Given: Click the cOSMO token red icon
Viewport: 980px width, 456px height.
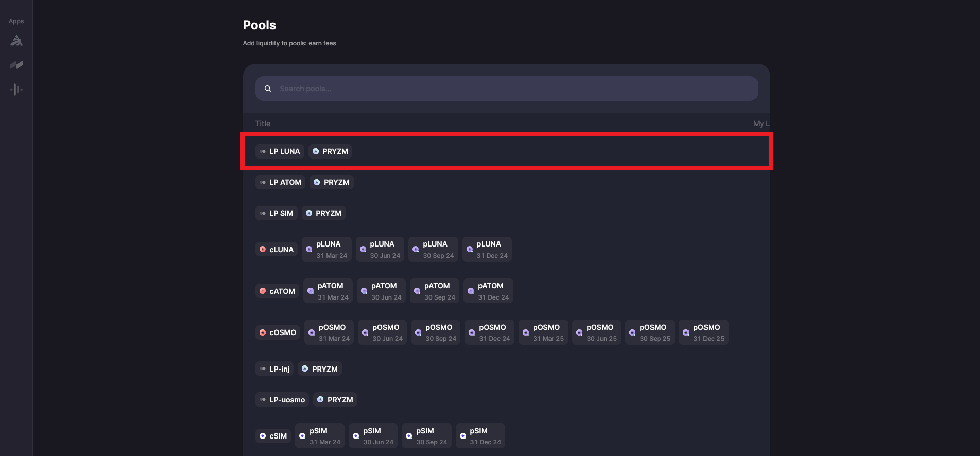Looking at the screenshot, I should [x=263, y=332].
